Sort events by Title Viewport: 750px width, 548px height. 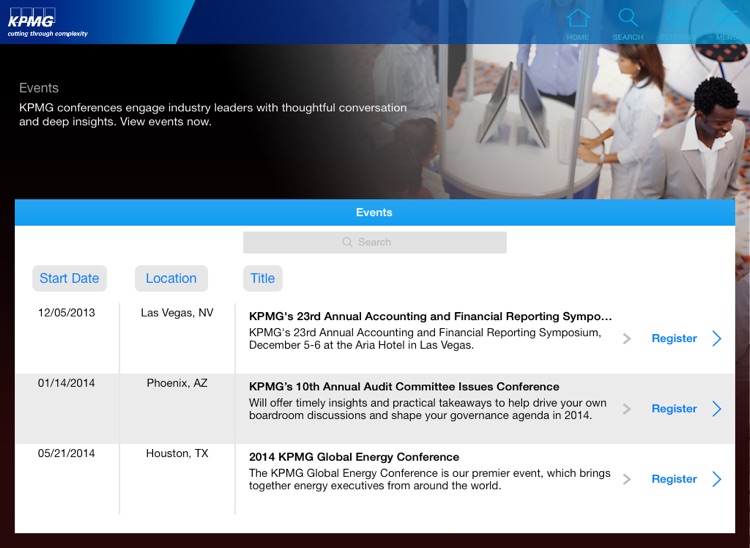coord(263,278)
